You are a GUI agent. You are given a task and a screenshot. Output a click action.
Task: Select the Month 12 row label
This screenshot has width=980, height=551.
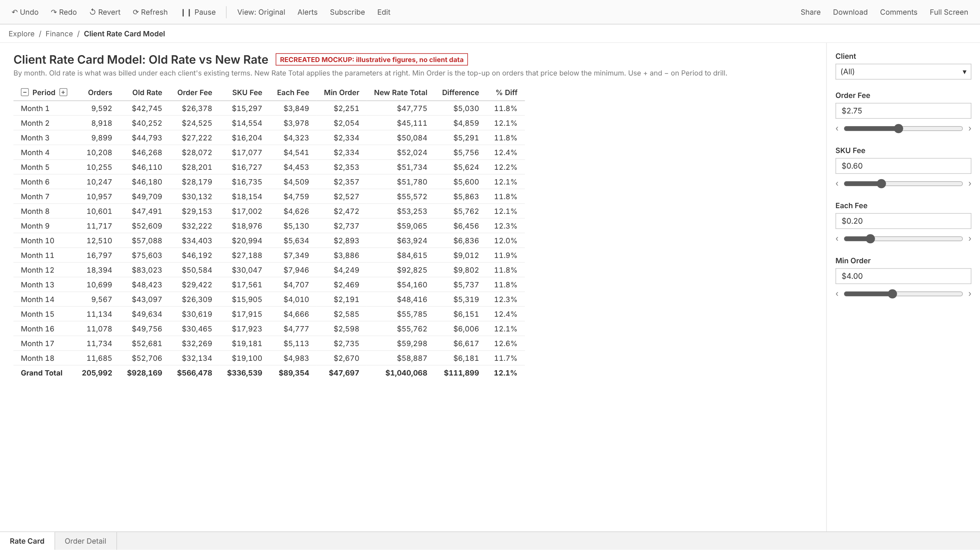(38, 270)
